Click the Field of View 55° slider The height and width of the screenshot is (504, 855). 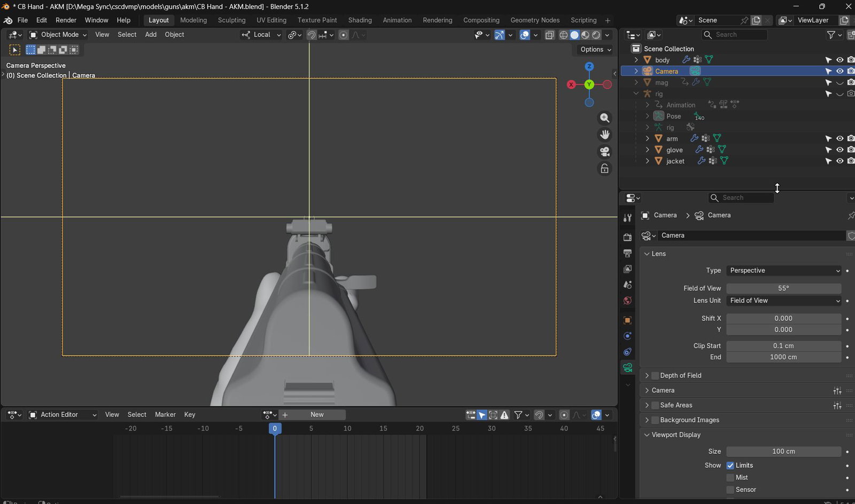[783, 288]
